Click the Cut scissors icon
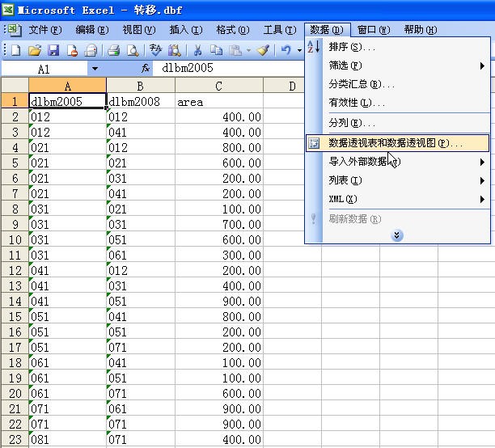The image size is (495, 448). tap(197, 50)
